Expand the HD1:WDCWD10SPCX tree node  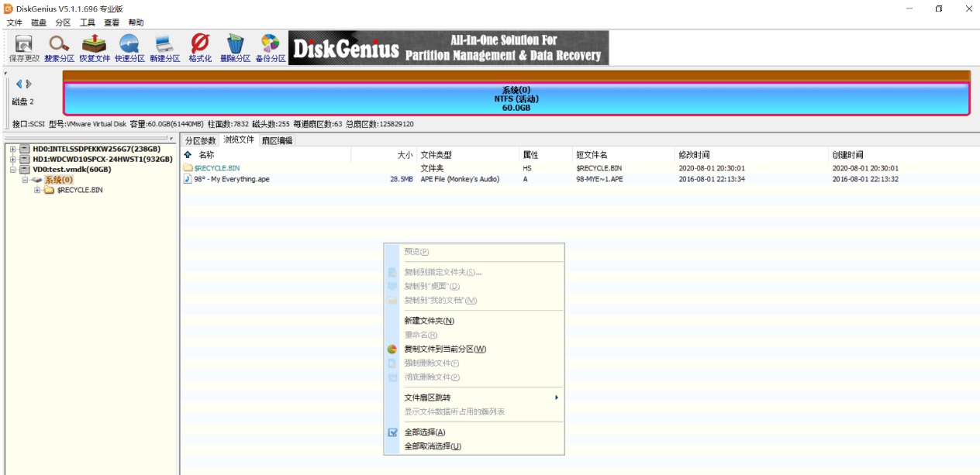12,159
